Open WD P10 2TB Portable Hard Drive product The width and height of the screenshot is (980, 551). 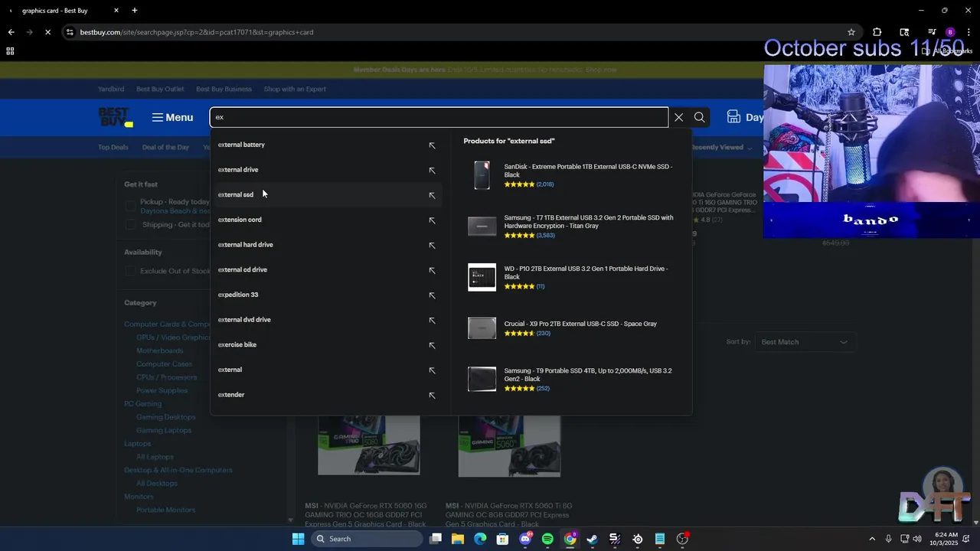[586, 272]
